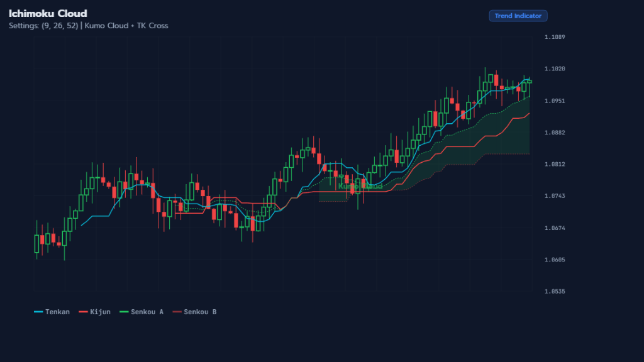The image size is (644, 362).
Task: Toggle visibility of the Kijun line
Action: click(x=92, y=312)
